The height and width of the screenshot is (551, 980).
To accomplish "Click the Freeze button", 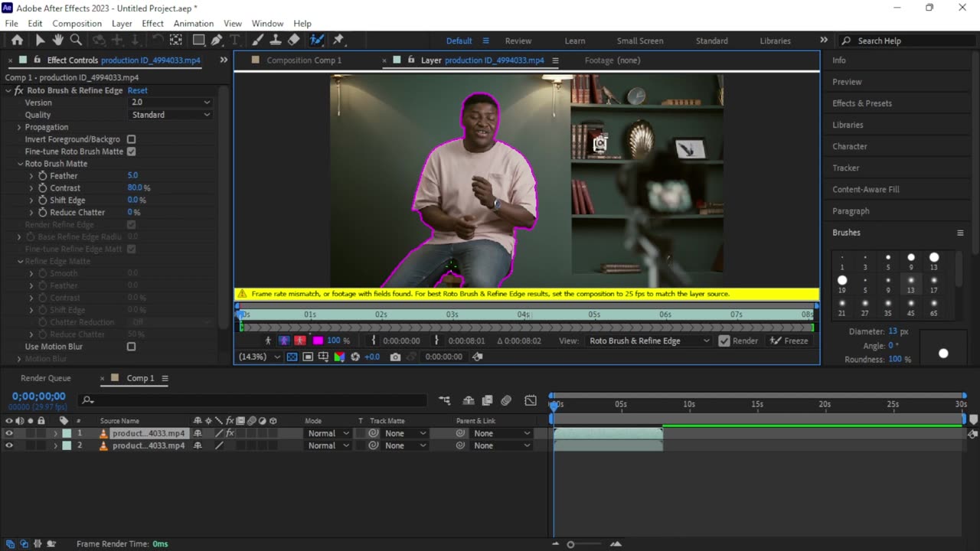I will (x=789, y=341).
